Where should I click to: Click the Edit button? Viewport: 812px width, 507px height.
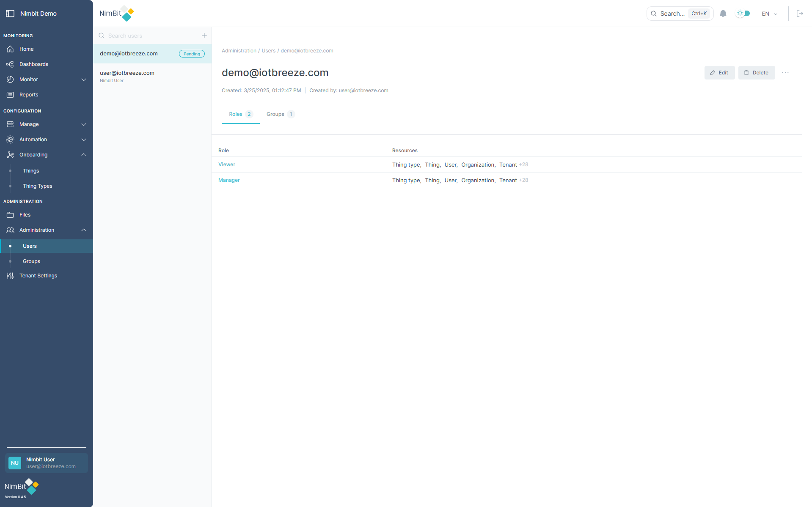pos(719,72)
